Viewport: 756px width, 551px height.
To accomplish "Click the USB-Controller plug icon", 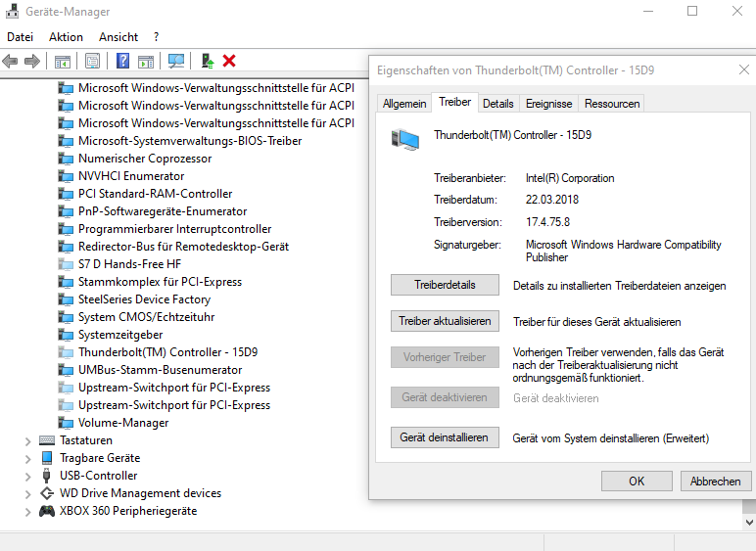I will [47, 476].
